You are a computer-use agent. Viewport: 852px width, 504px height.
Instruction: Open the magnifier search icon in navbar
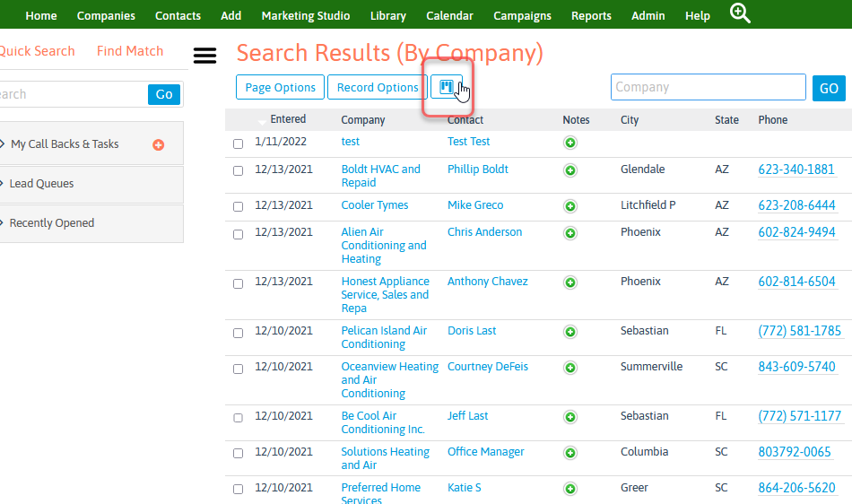click(740, 13)
